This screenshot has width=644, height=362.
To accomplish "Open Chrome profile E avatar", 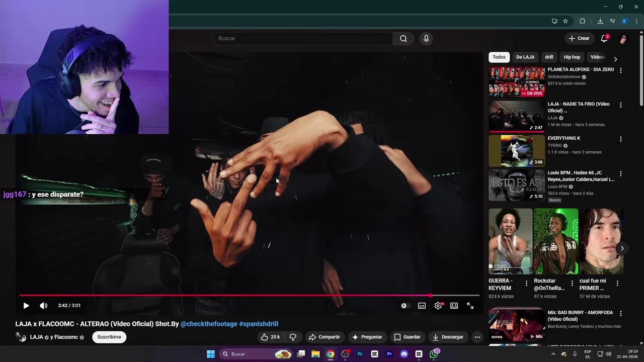I will 624,21.
